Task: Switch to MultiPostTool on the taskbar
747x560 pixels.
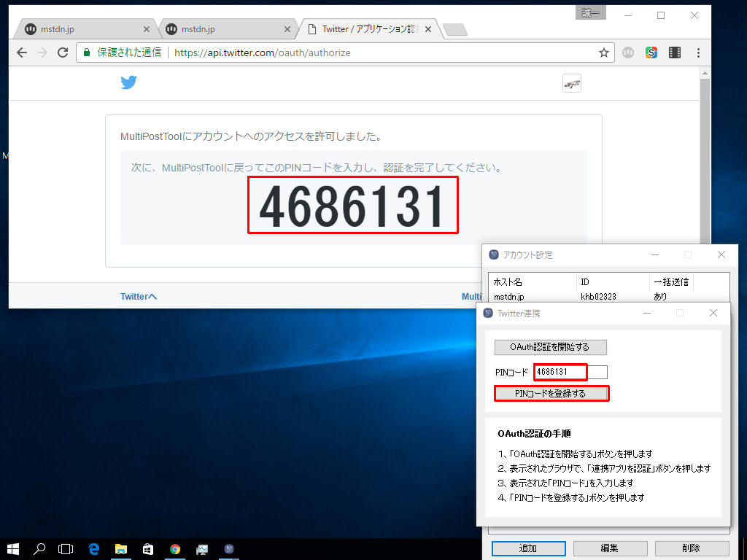Action: click(229, 549)
